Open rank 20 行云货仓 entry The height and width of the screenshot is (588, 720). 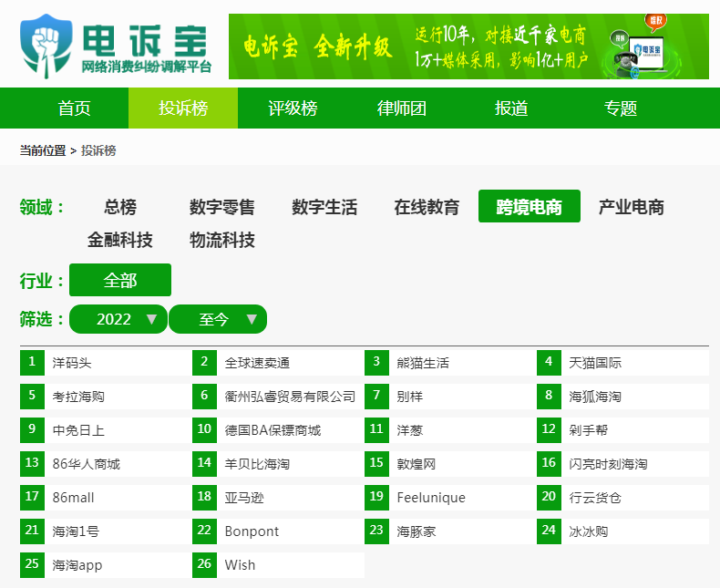[622, 498]
